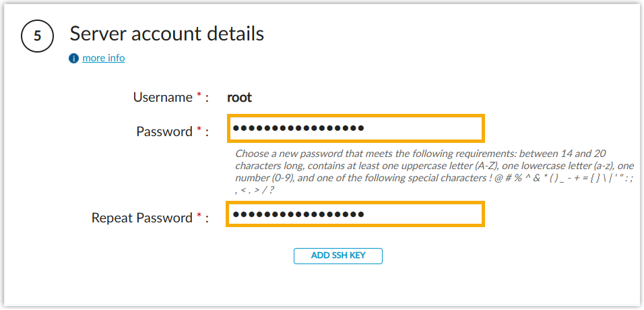Focus the Repeat Password input field
Image resolution: width=644 pixels, height=310 pixels.
coord(355,214)
